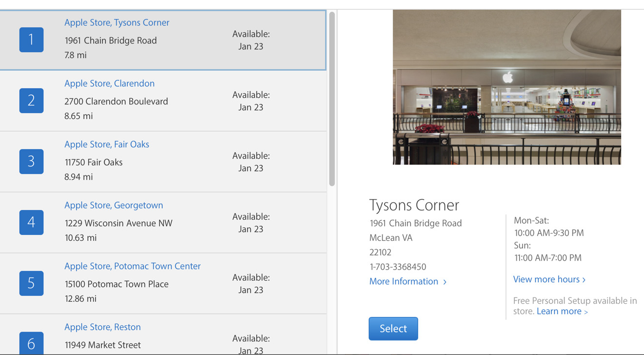The image size is (644, 355).
Task: Click the 22102 zip code
Action: (x=381, y=252)
